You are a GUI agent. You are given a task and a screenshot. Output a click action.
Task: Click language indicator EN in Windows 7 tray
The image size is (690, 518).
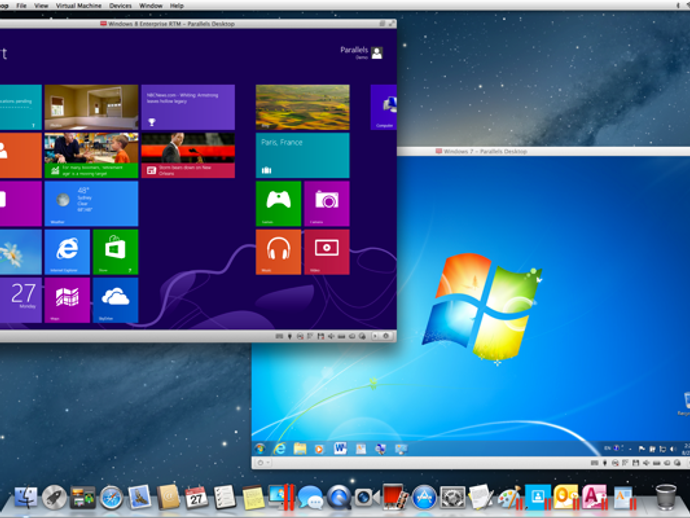coord(607,448)
